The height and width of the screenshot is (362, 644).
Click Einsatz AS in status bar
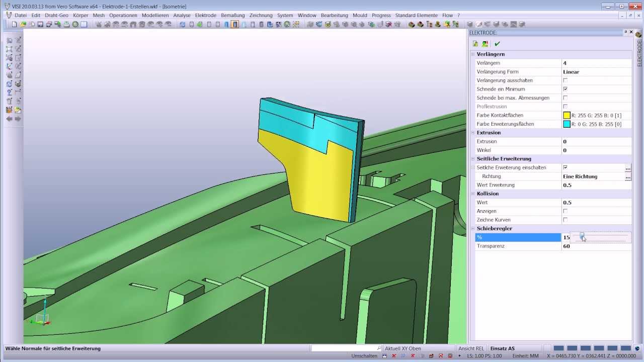click(x=502, y=348)
